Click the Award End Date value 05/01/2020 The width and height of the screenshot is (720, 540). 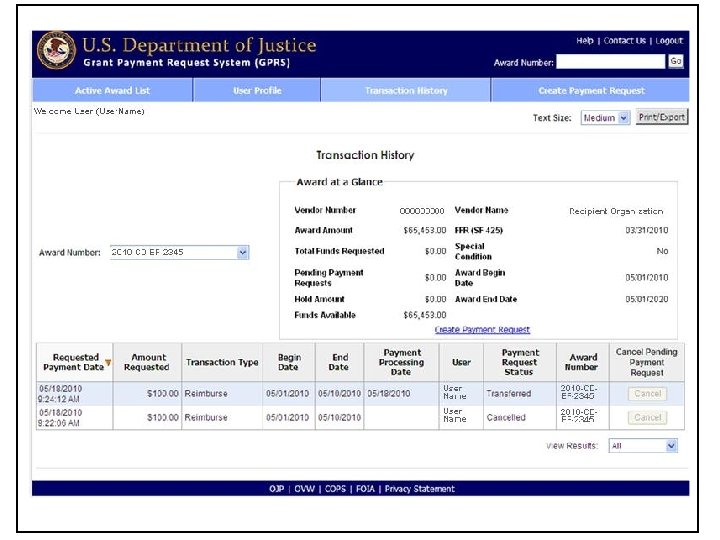pos(647,299)
